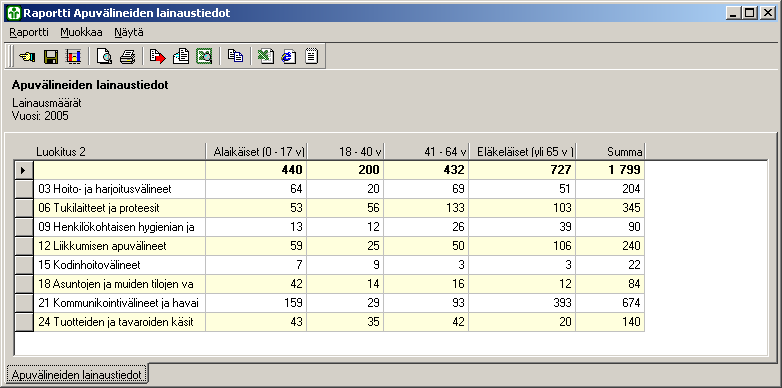782x388 pixels.
Task: Copy report using the copy pages icon
Action: (235, 56)
